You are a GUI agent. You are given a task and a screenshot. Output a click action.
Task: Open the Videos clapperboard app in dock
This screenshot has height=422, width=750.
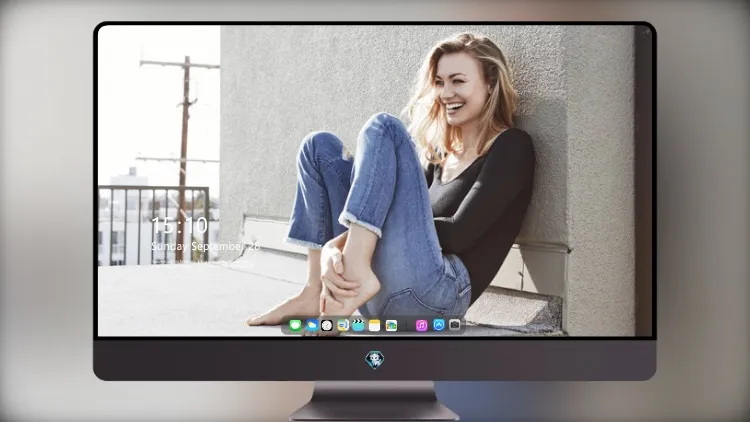pos(358,325)
